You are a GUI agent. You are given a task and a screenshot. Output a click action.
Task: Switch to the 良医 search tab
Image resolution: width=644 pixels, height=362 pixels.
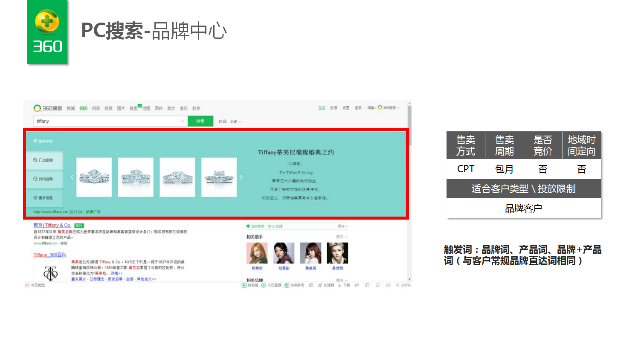tap(133, 108)
